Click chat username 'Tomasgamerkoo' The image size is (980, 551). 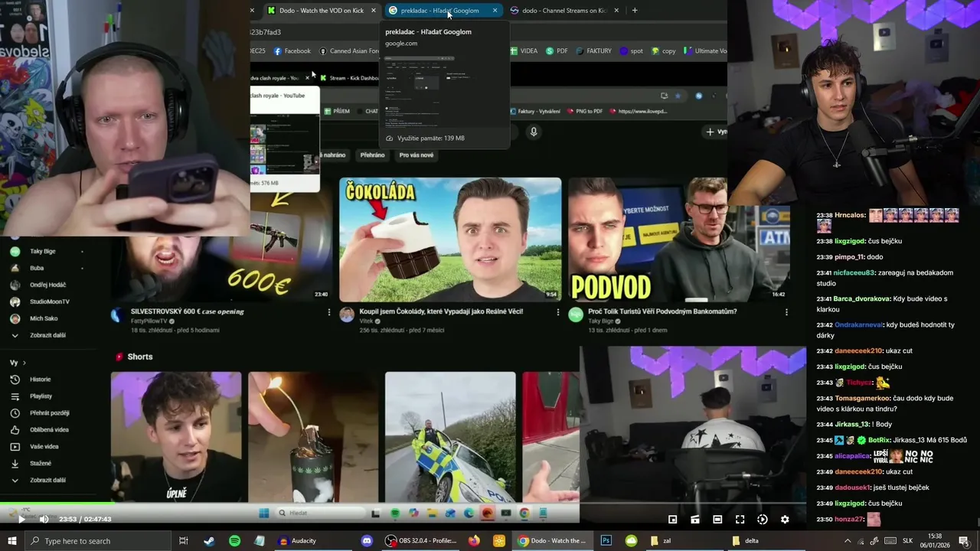[x=863, y=399]
